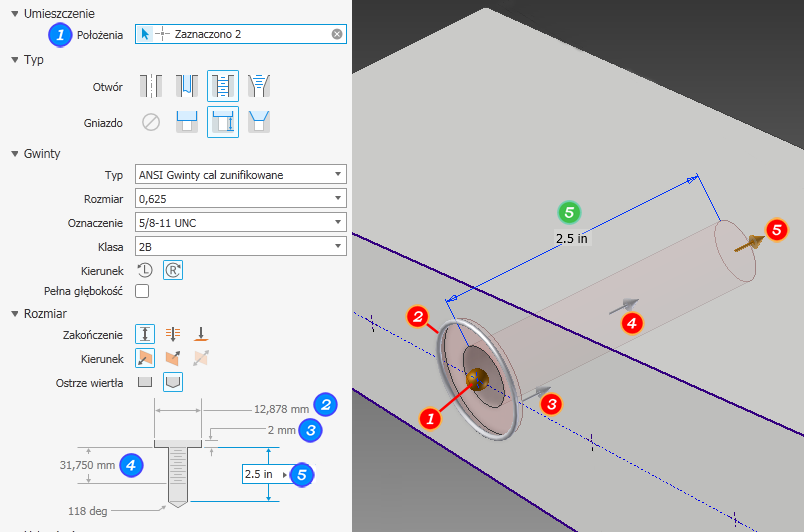Choose the clearance hole type icon
This screenshot has height=532, width=804.
[x=187, y=86]
